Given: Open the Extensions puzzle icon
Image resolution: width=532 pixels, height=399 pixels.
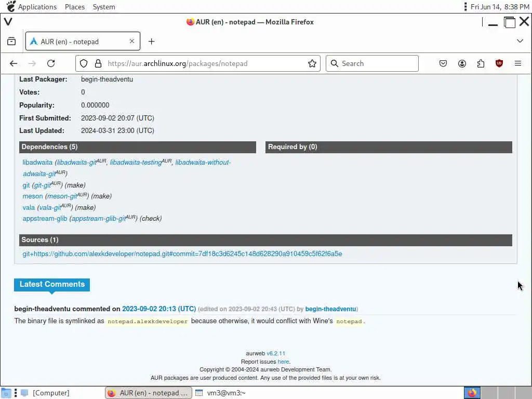Looking at the screenshot, I should click(x=481, y=63).
